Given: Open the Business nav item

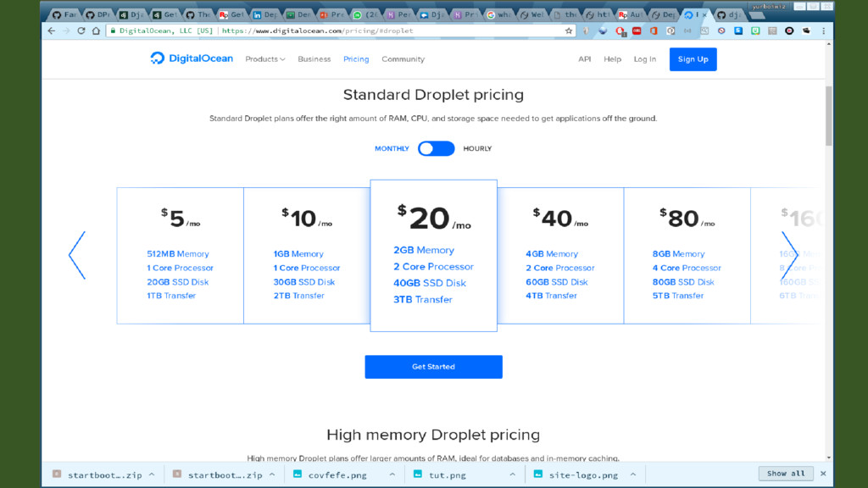Looking at the screenshot, I should click(x=314, y=59).
